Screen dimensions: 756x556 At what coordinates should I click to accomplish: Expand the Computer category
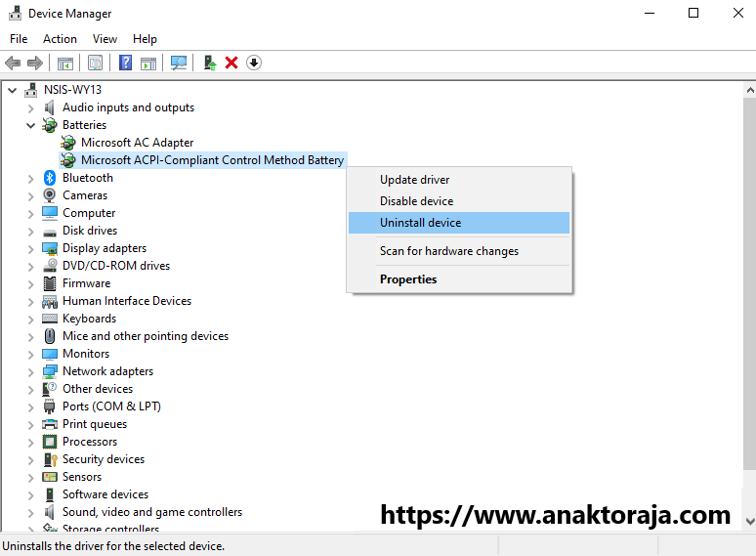tap(31, 214)
